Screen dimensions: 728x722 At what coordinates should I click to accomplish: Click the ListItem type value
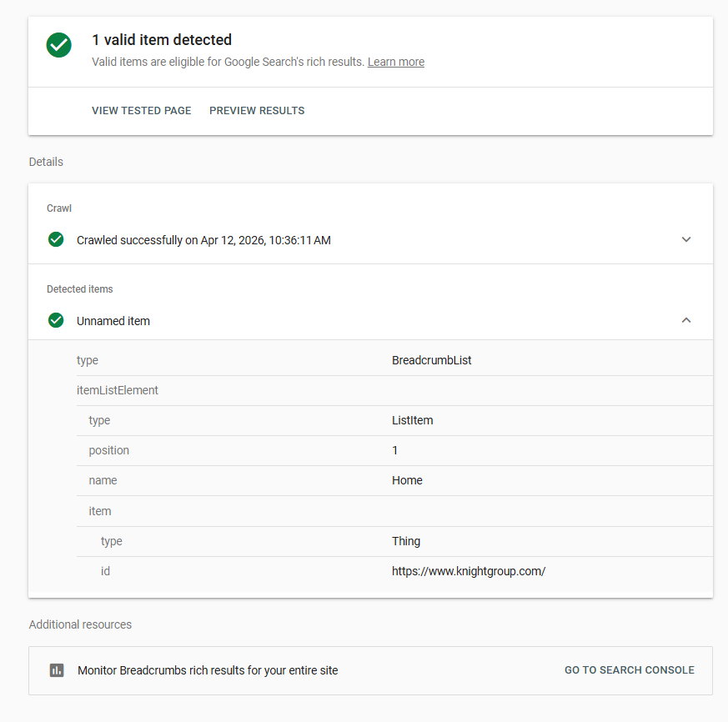click(x=412, y=420)
